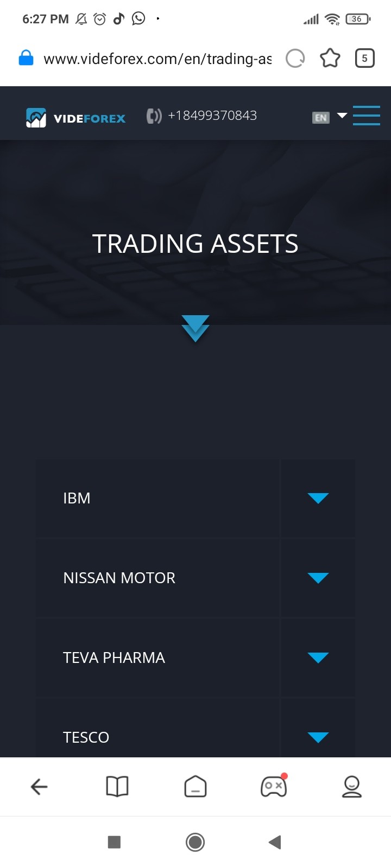Expand the IBM asset row
391x868 pixels.
pyautogui.click(x=195, y=498)
